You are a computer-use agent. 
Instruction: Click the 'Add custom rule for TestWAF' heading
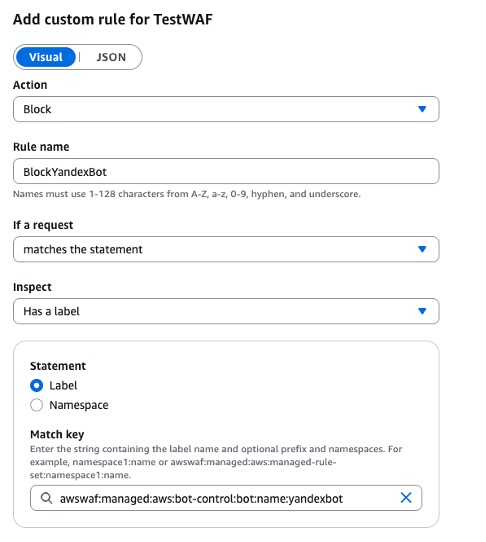113,19
